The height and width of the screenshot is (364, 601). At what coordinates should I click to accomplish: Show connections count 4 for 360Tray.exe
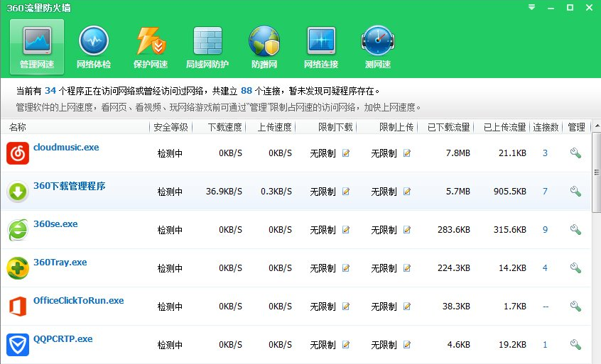click(545, 268)
